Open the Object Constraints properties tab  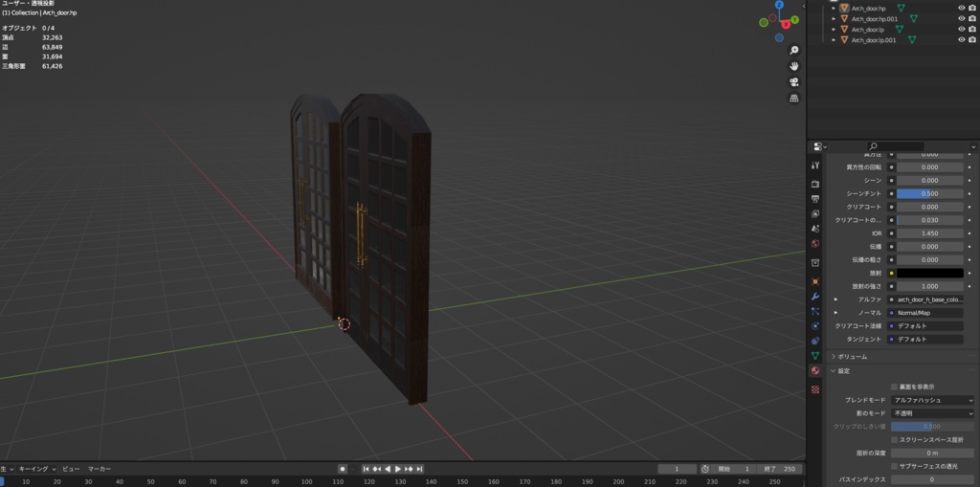(815, 342)
